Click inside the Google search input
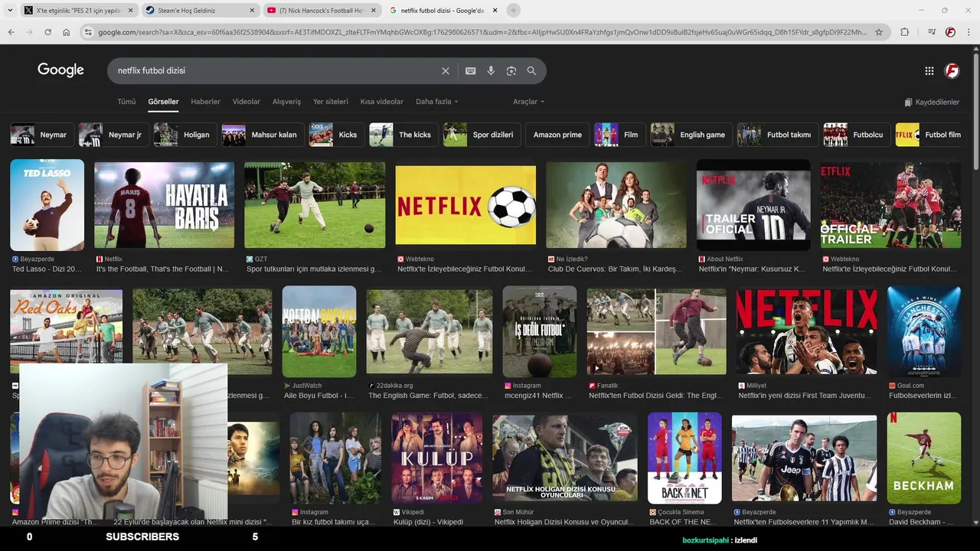Viewport: 980px width, 551px height. 276,70
